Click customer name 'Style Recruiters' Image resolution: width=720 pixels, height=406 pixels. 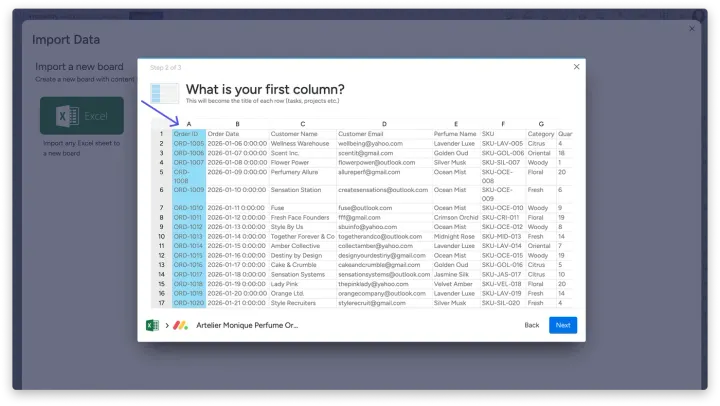pos(293,303)
